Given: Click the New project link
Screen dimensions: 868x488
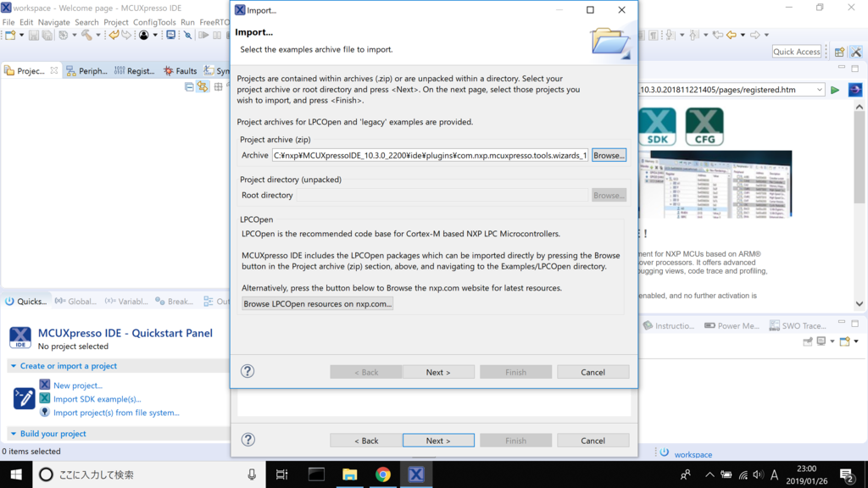Looking at the screenshot, I should [77, 385].
